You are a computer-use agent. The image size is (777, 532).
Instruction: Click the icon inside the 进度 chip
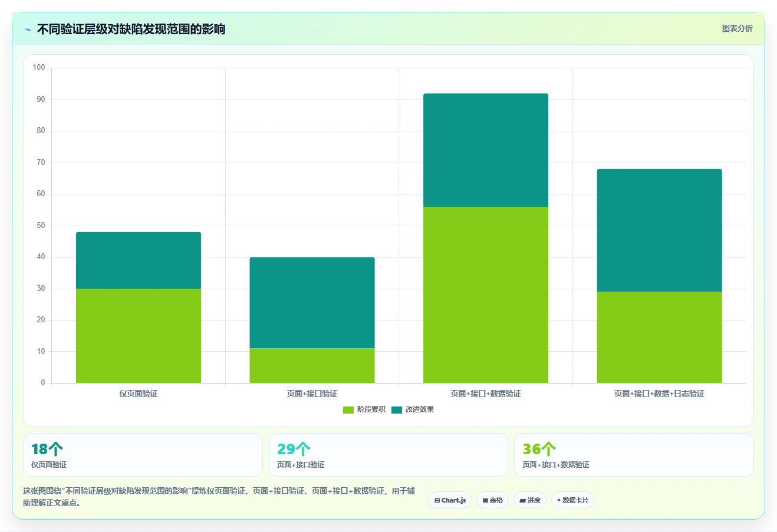pos(522,501)
